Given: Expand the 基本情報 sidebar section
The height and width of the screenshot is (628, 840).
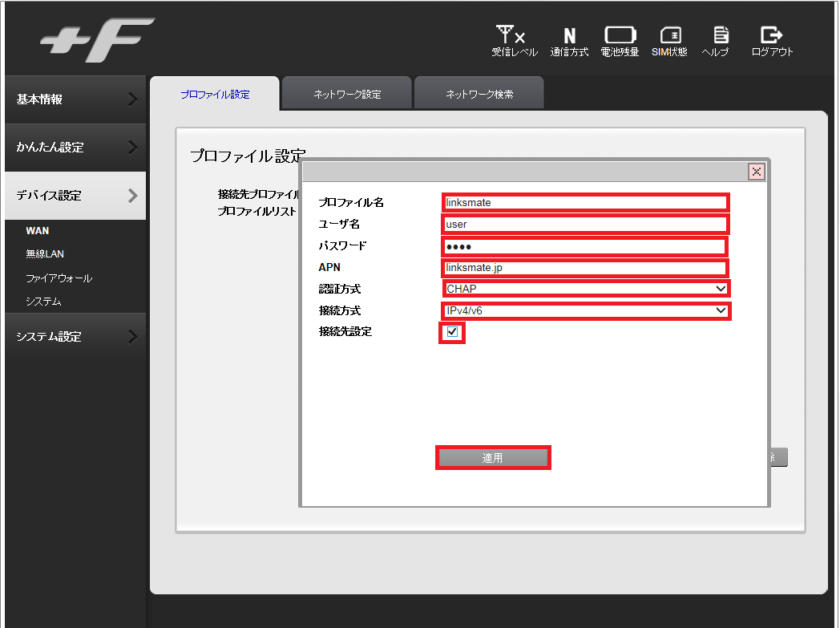Looking at the screenshot, I should pyautogui.click(x=75, y=99).
